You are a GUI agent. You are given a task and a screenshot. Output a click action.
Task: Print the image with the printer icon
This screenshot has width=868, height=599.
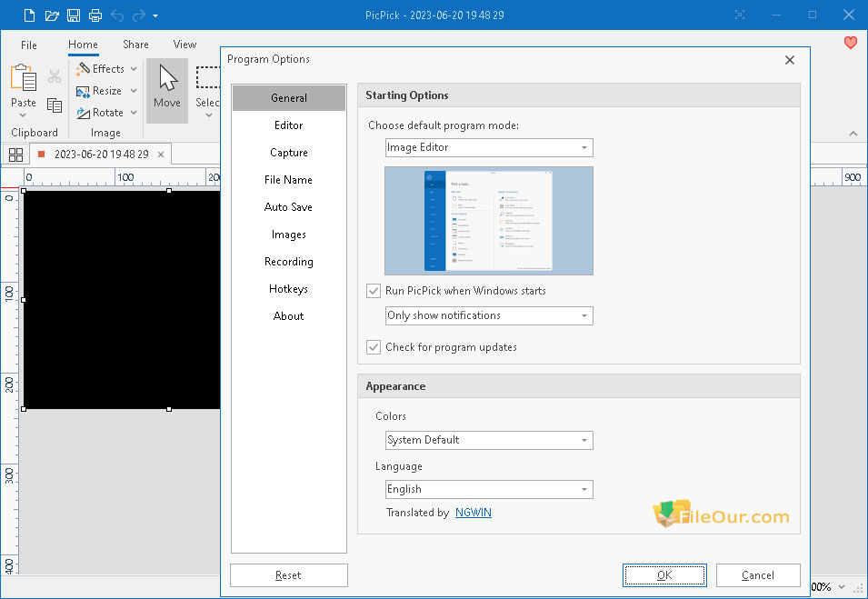pos(95,15)
